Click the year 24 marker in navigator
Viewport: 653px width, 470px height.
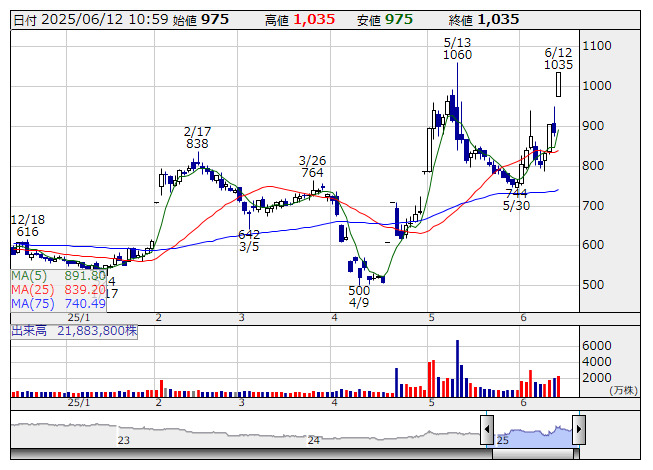[x=314, y=440]
